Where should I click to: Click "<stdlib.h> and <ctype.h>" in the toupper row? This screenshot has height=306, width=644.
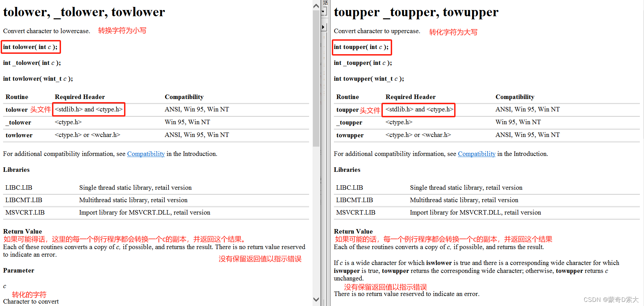(x=419, y=109)
